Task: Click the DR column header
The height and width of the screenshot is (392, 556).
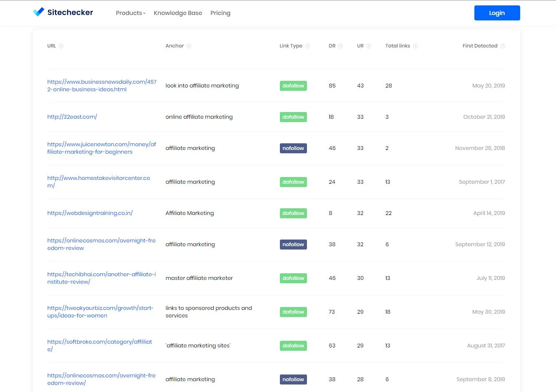Action: click(332, 46)
